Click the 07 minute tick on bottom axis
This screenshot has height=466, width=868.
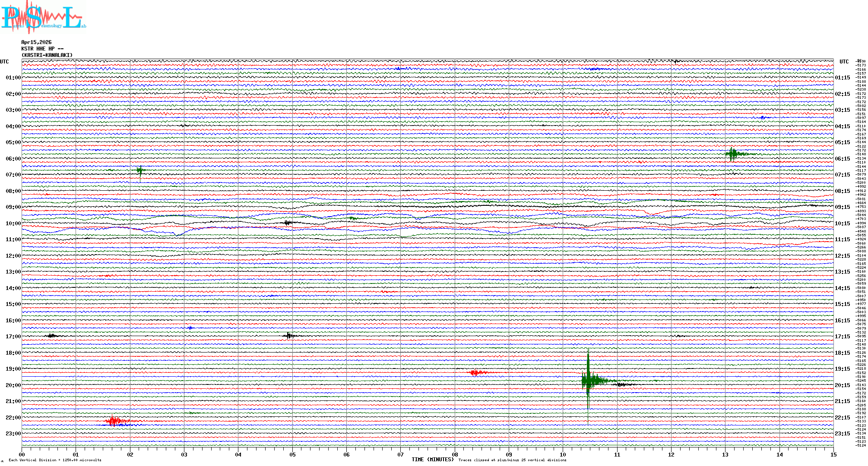pos(400,454)
